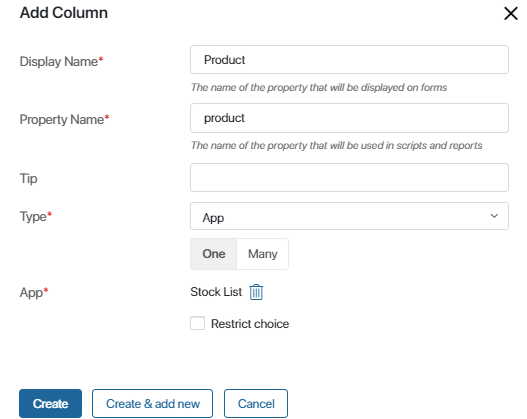
Task: Click the Type field label
Action: (36, 216)
